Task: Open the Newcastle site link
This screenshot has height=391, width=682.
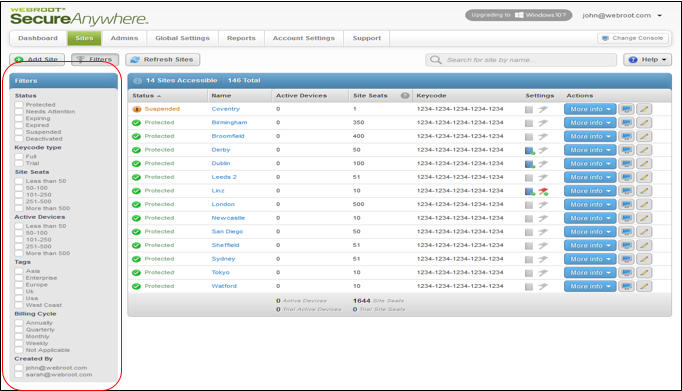Action: pos(228,218)
